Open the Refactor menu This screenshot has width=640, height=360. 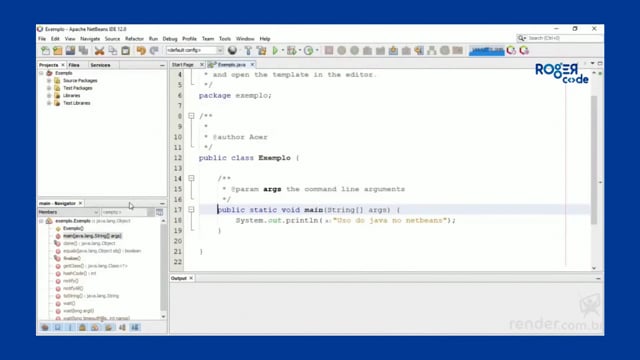tap(134, 39)
